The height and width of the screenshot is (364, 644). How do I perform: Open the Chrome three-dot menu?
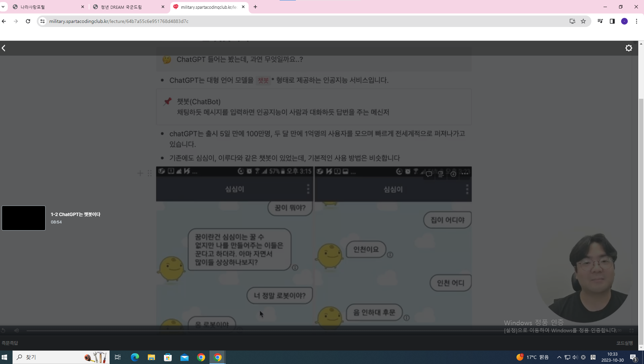pos(637,21)
